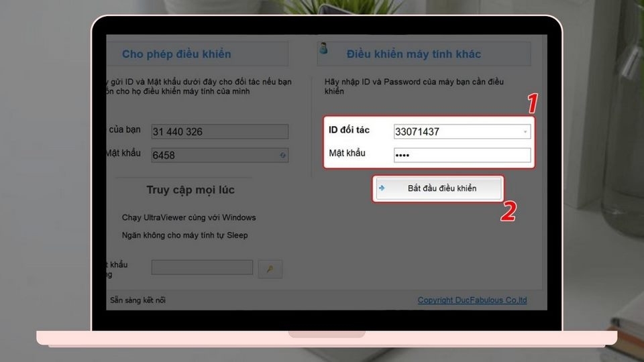The image size is (644, 362).
Task: Click the Bắt đầu điều khiển button
Action: point(438,189)
